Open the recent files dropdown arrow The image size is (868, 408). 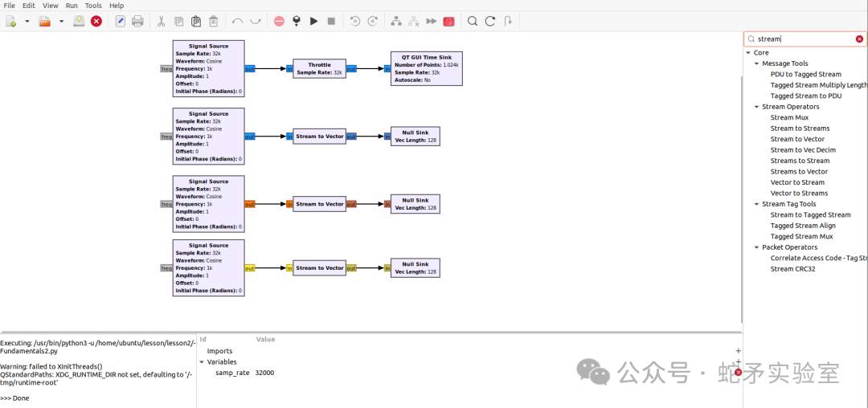click(x=61, y=22)
